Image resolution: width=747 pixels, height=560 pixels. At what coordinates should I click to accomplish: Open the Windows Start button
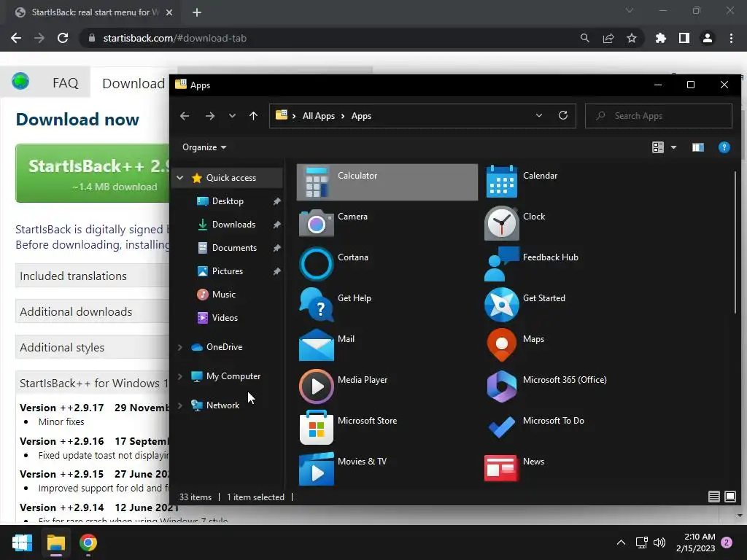point(22,542)
